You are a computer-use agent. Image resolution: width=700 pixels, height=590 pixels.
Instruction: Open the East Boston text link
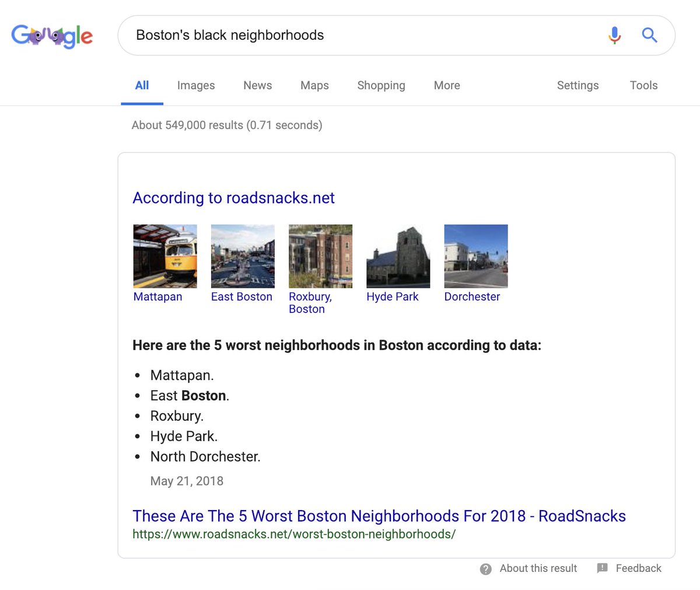pyautogui.click(x=242, y=296)
